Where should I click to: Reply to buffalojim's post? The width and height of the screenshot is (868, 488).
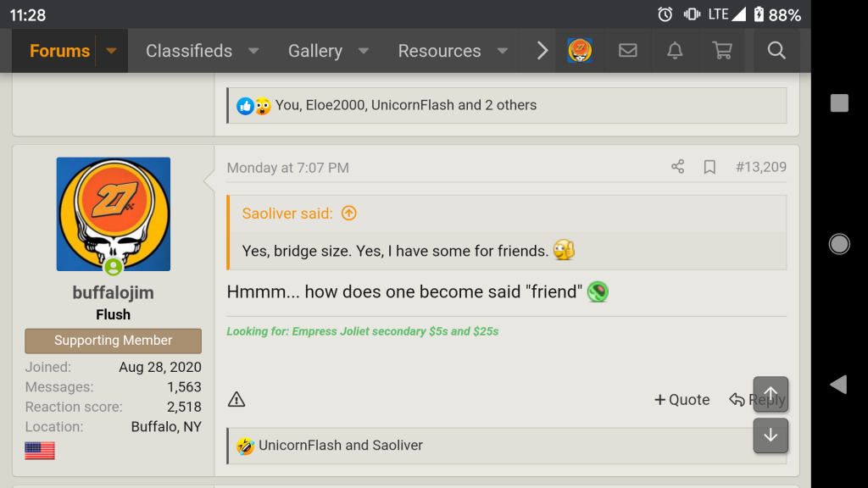[x=757, y=400]
